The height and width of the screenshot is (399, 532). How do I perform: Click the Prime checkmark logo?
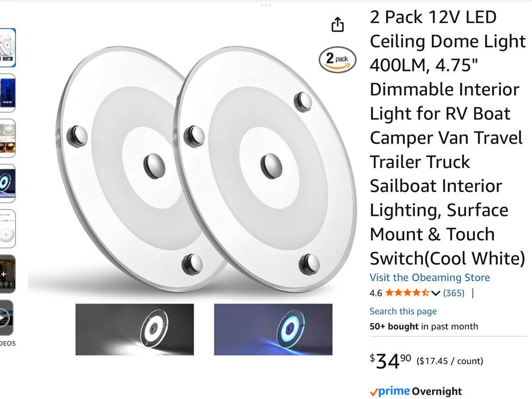tap(389, 391)
